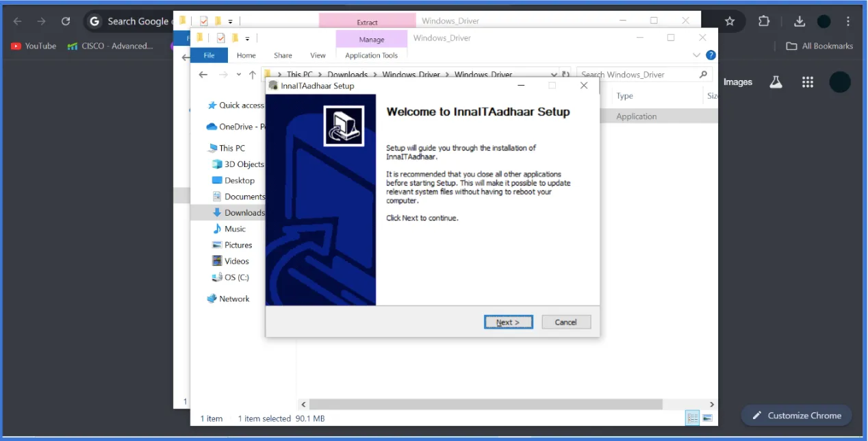The height and width of the screenshot is (441, 868).
Task: Reload the Chrome page
Action: pos(66,21)
